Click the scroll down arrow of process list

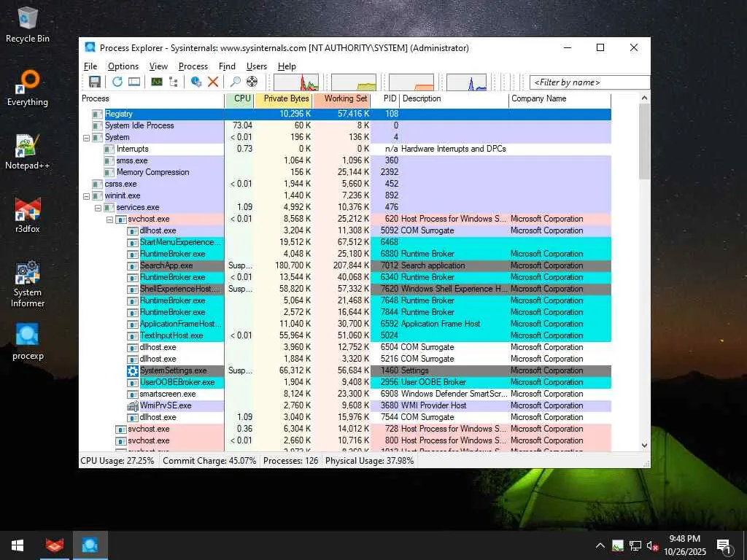click(644, 446)
